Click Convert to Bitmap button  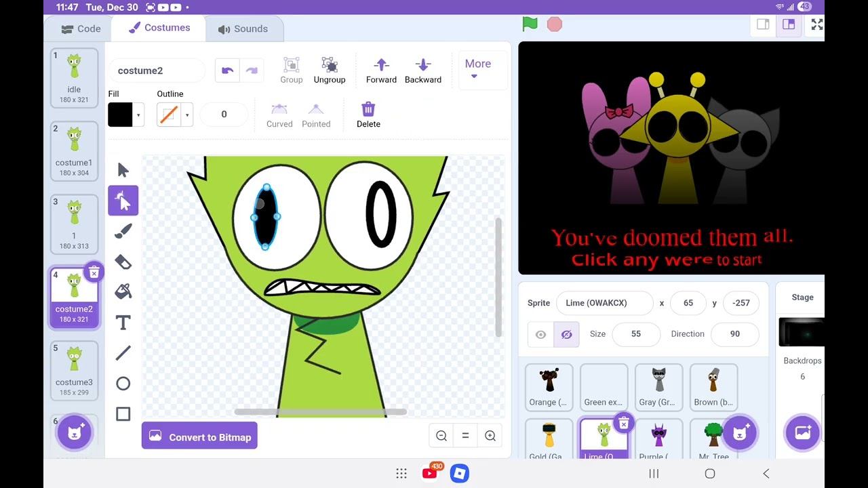coord(199,437)
